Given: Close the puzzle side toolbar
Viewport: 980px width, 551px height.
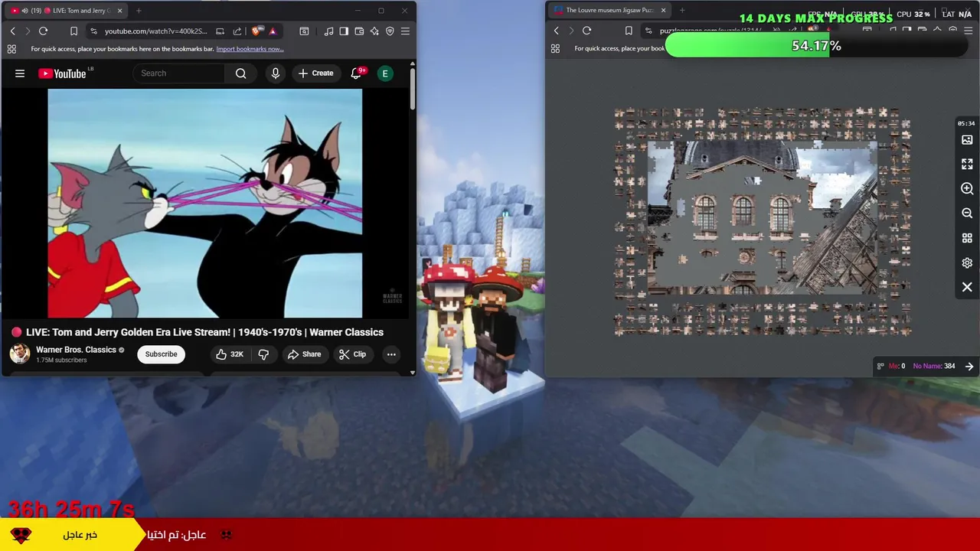Looking at the screenshot, I should [967, 287].
